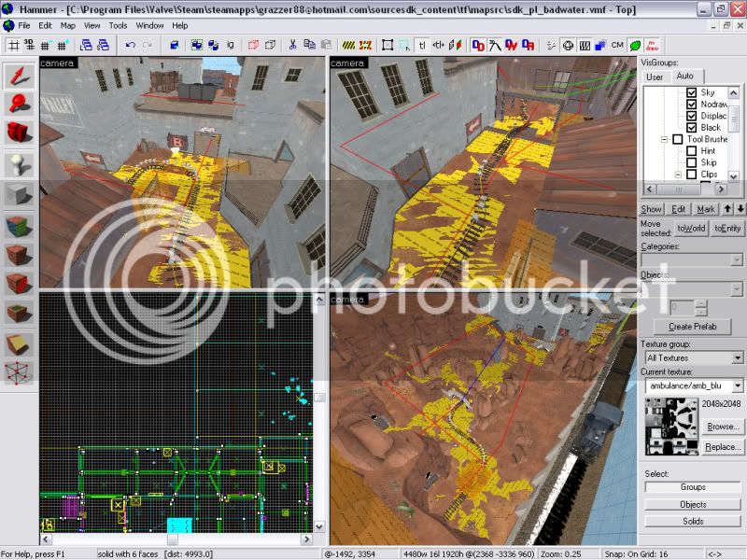This screenshot has width=747, height=560.
Task: Click the current texture preview thumbnail
Action: coord(671,427)
